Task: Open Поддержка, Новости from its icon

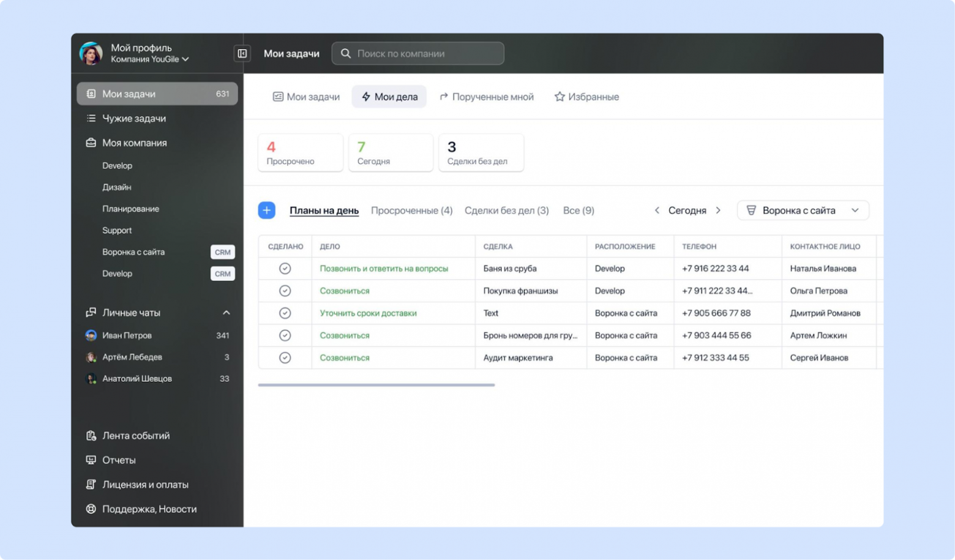Action: (x=91, y=509)
